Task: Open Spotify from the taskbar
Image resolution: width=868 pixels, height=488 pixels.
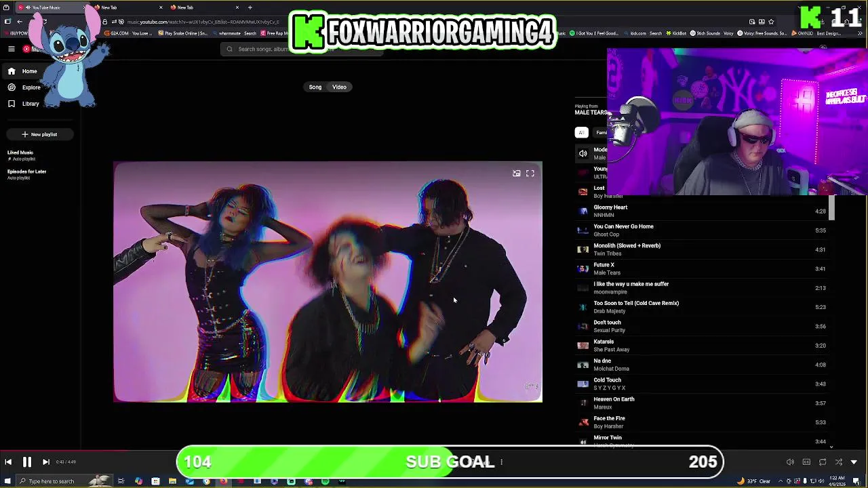Action: [325, 481]
